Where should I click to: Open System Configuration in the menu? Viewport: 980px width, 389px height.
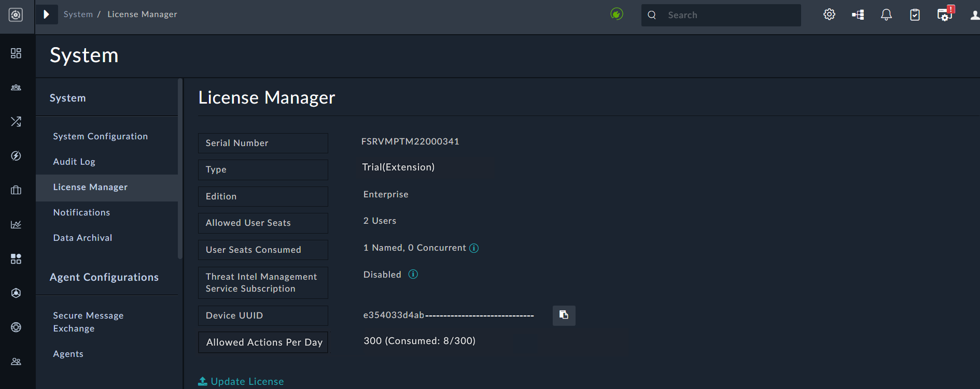(x=100, y=136)
